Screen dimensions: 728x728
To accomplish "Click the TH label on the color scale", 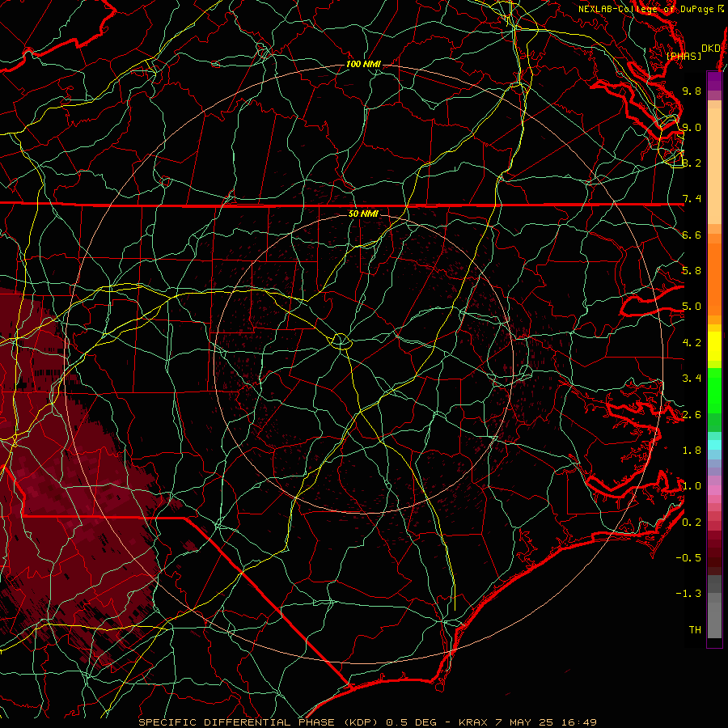I will pyautogui.click(x=695, y=630).
